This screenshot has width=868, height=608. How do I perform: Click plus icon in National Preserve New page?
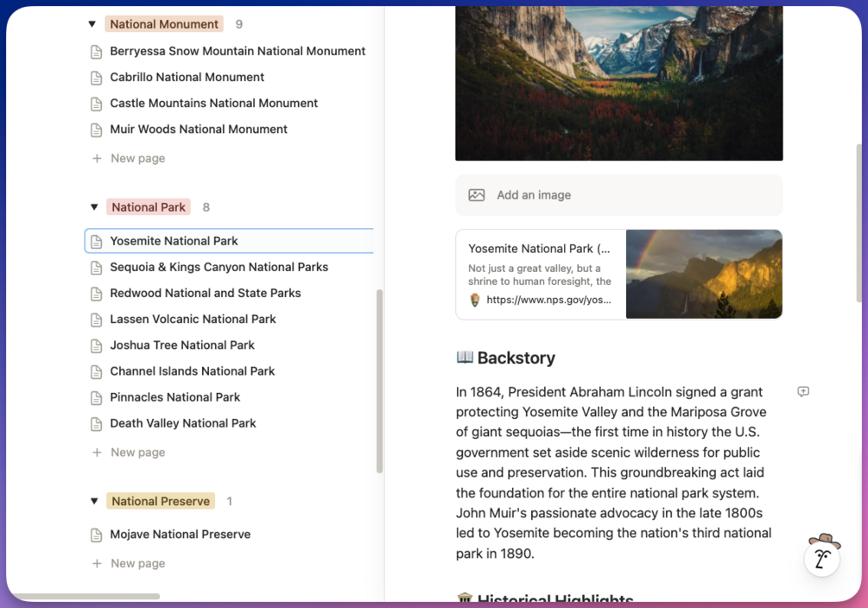(97, 563)
